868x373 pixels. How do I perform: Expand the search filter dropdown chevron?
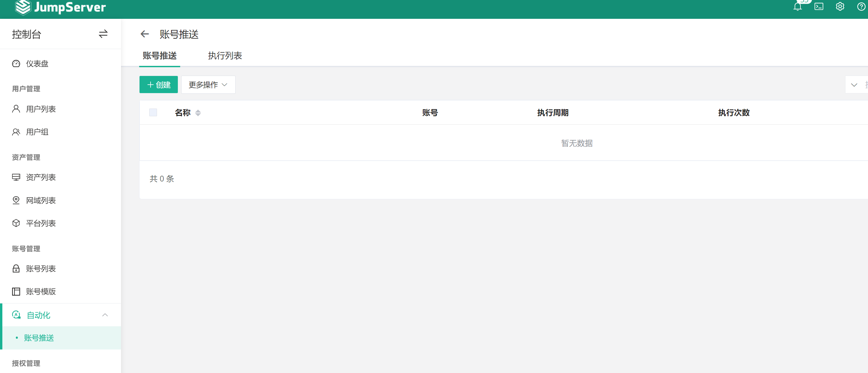click(x=854, y=85)
